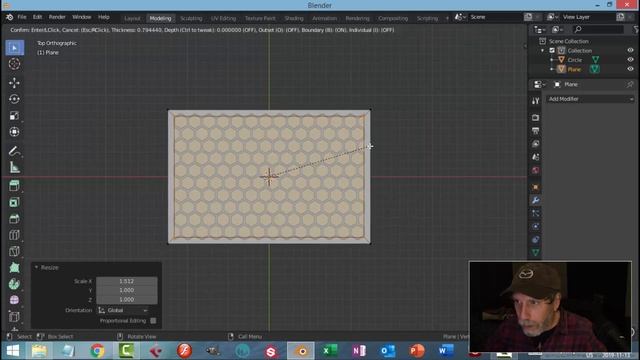Open the outliner editor type dropdown
The height and width of the screenshot is (360, 640).
tap(539, 29)
